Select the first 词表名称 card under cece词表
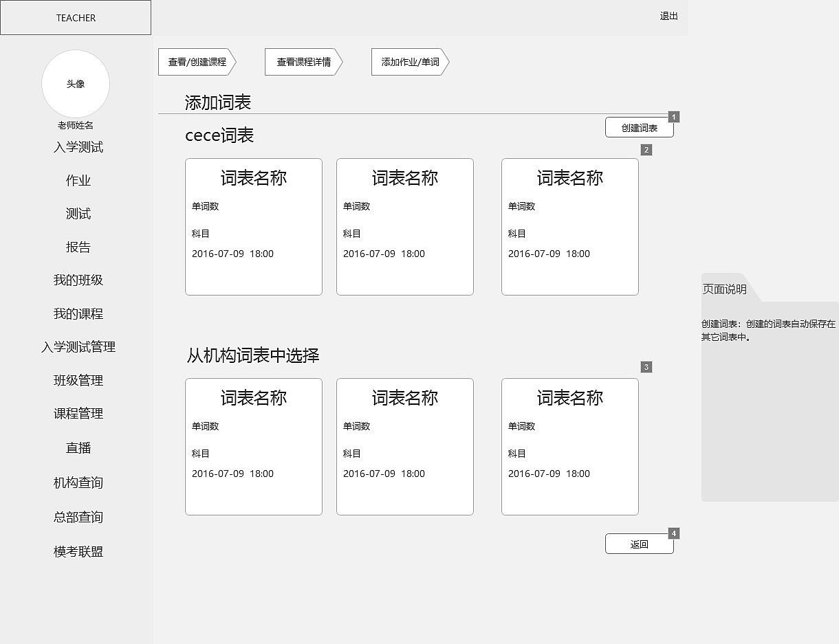839x644 pixels. pyautogui.click(x=253, y=226)
